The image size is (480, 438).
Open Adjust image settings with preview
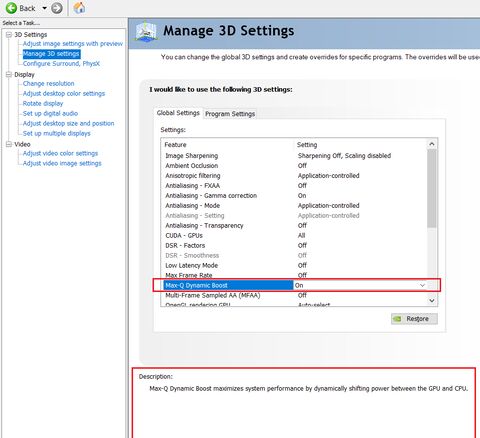coord(73,44)
